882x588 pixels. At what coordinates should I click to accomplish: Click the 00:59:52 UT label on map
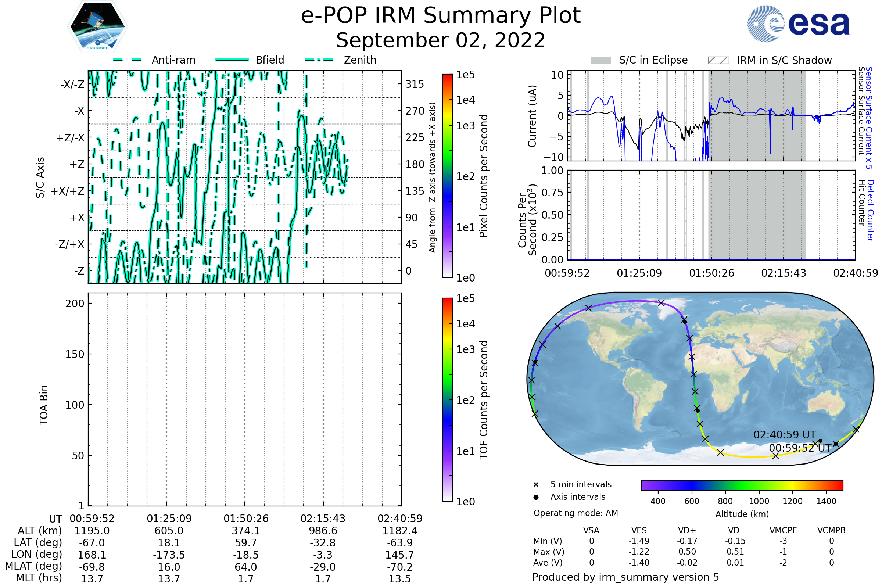point(800,448)
